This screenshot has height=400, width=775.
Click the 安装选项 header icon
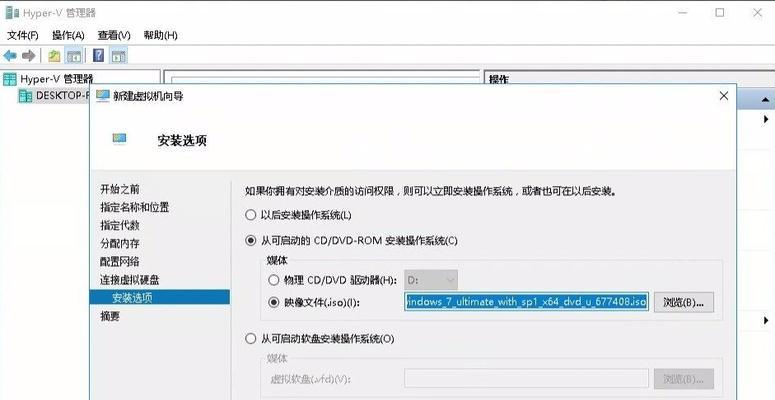[119, 138]
